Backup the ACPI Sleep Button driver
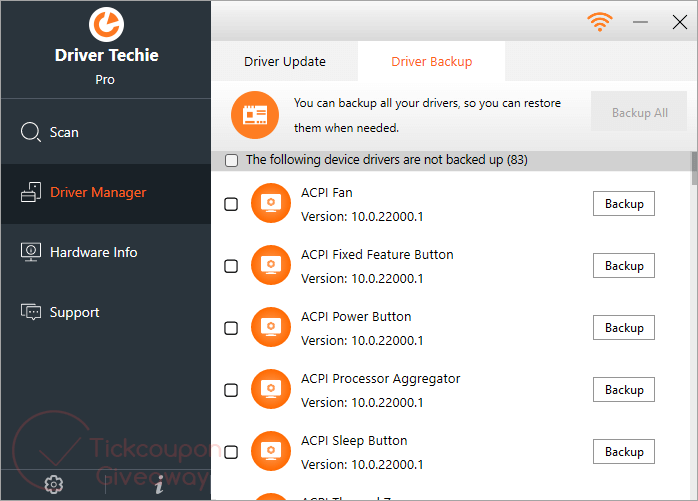698x501 pixels. coord(624,451)
